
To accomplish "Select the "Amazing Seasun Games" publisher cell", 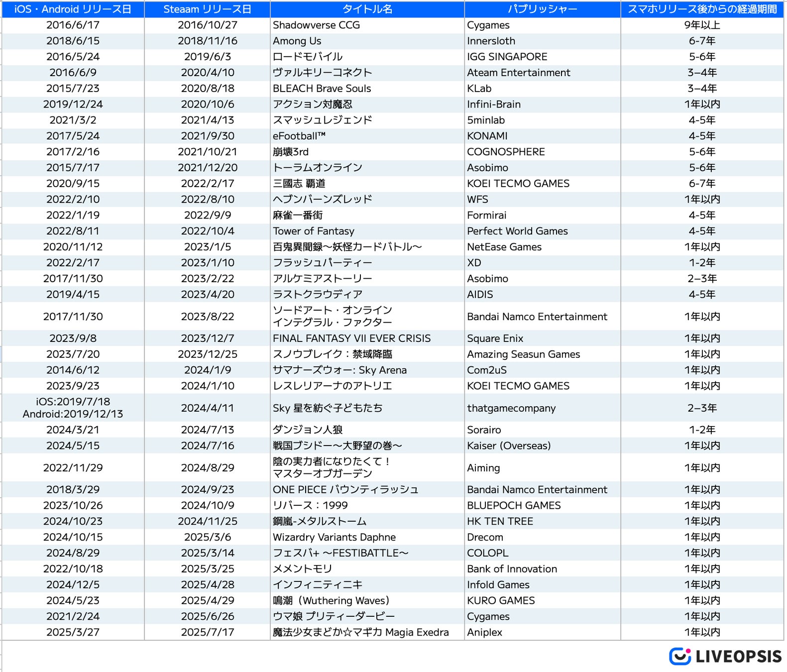I will pyautogui.click(x=543, y=354).
